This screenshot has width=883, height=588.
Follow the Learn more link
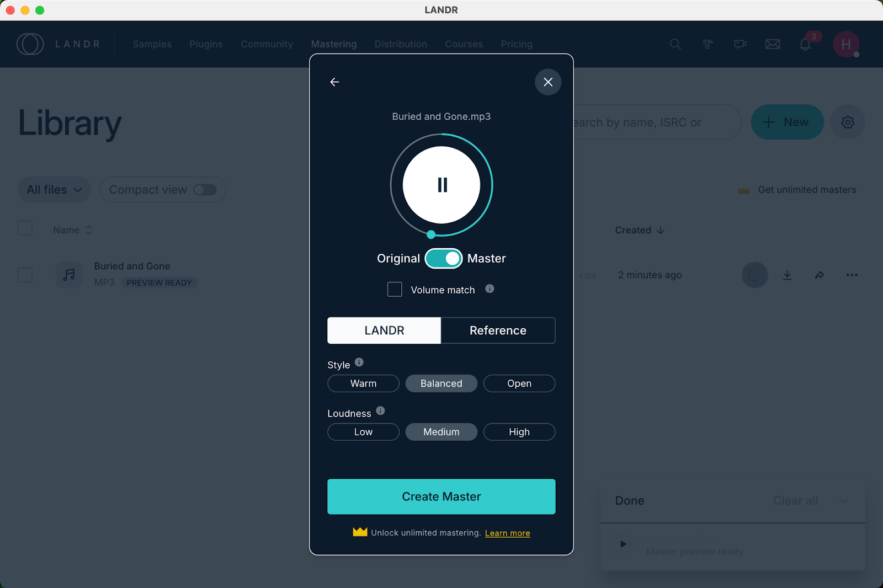[x=508, y=533]
